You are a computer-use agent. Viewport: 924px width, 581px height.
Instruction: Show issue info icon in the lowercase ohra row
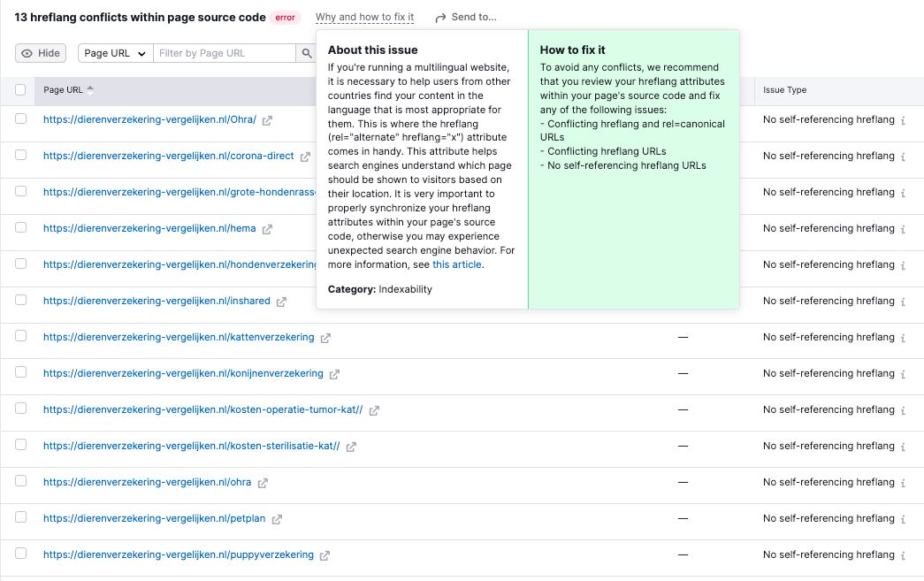pyautogui.click(x=903, y=483)
